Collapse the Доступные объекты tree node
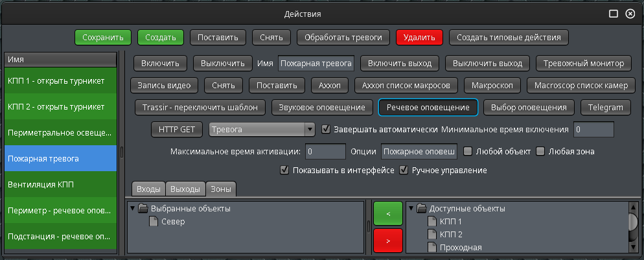Image resolution: width=644 pixels, height=260 pixels. tap(411, 209)
